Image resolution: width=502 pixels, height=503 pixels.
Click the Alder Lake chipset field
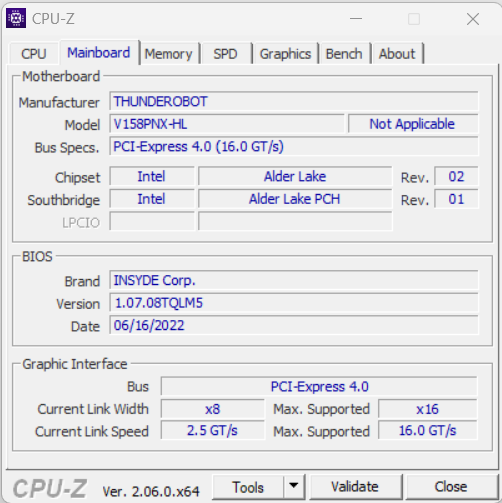tap(295, 176)
